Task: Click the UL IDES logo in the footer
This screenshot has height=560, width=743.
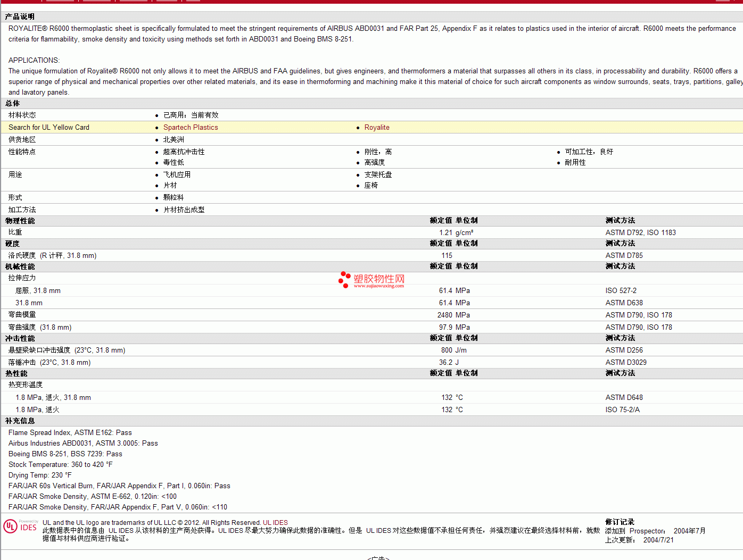Action: (20, 526)
